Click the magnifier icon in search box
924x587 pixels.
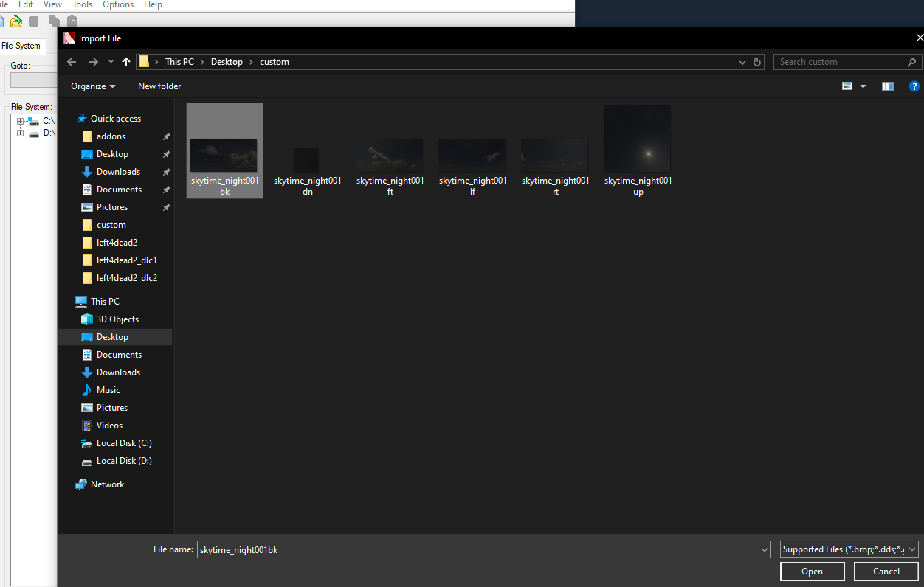pyautogui.click(x=911, y=62)
